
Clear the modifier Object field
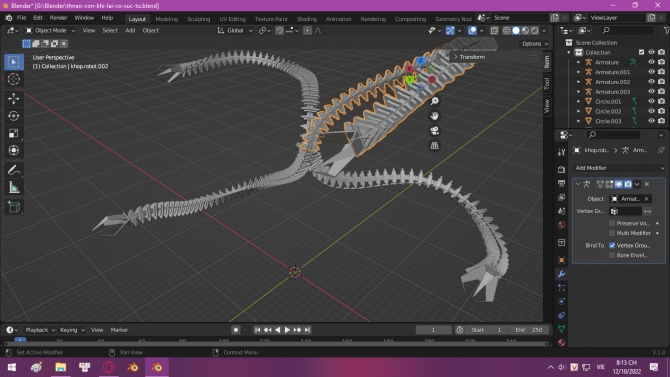point(646,199)
